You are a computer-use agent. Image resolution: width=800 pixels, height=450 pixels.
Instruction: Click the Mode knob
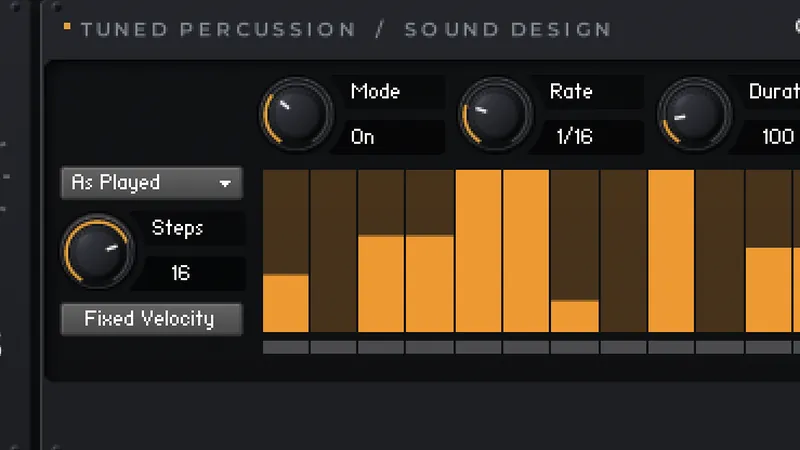coord(296,114)
